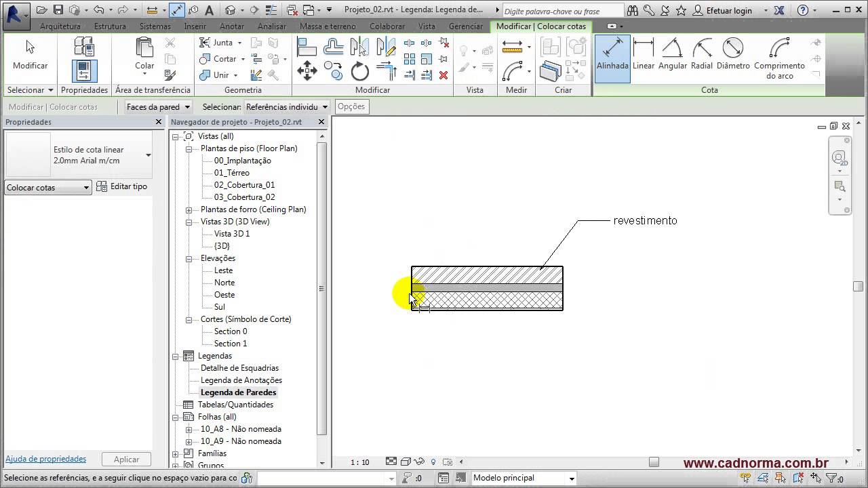868x488 pixels.
Task: Click the help question mark icon
Action: (803, 10)
